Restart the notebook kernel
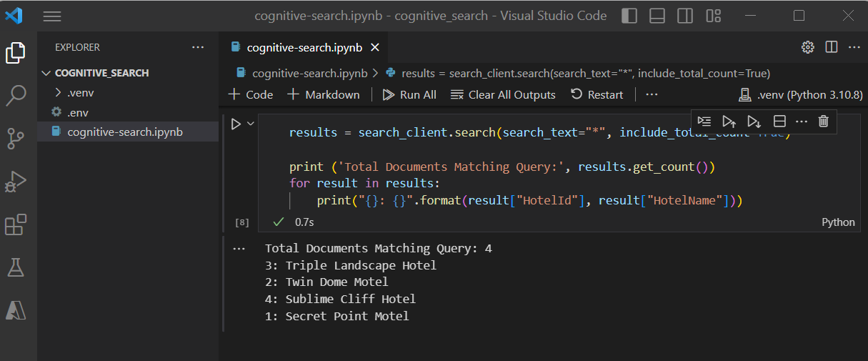 coord(597,94)
